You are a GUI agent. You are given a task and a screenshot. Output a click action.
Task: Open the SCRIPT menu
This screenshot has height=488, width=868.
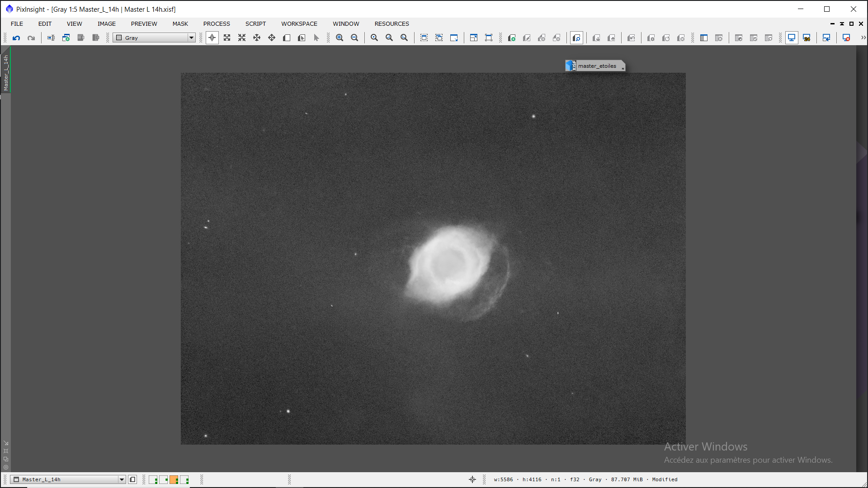255,23
